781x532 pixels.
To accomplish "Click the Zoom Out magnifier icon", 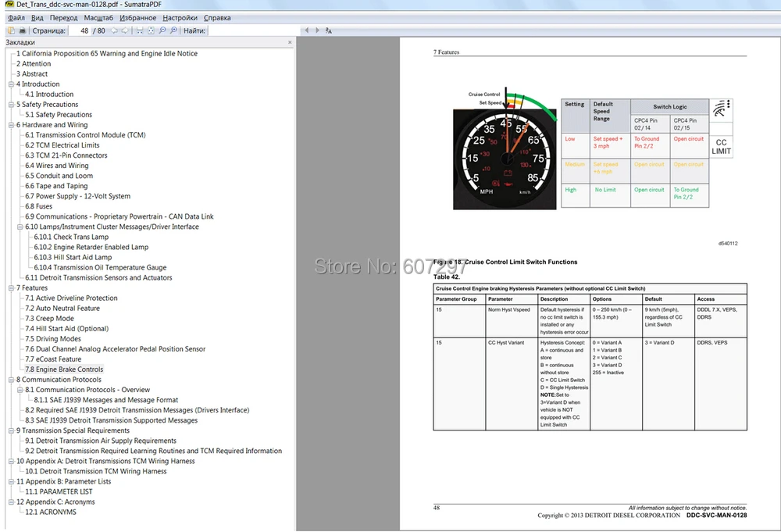I will click(162, 30).
